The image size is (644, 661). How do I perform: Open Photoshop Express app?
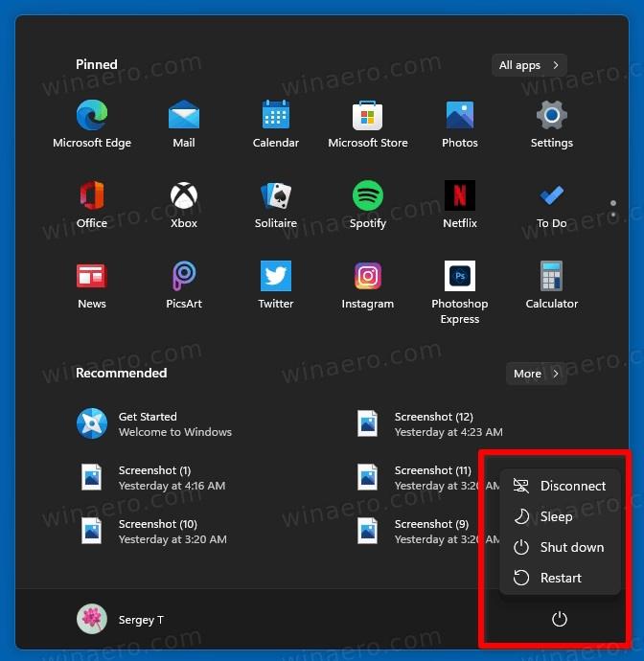click(x=460, y=278)
